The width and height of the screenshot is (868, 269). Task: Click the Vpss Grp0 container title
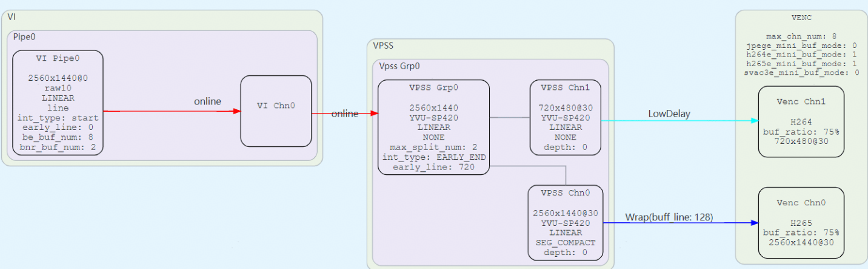click(x=399, y=66)
